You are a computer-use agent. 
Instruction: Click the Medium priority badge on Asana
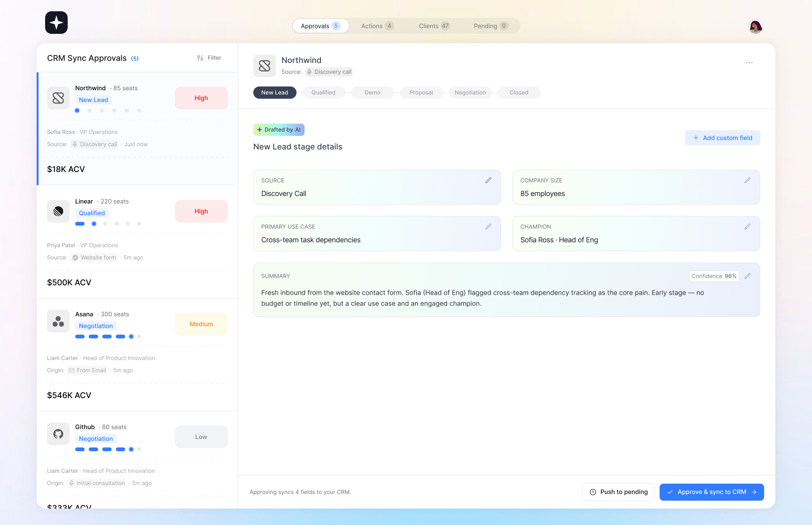(201, 324)
